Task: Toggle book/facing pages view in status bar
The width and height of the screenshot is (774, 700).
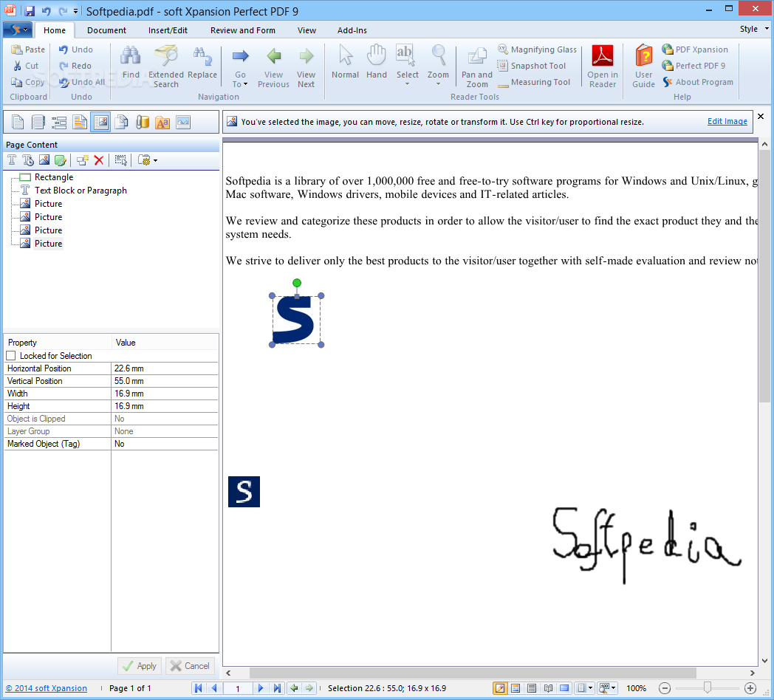Action: (548, 687)
